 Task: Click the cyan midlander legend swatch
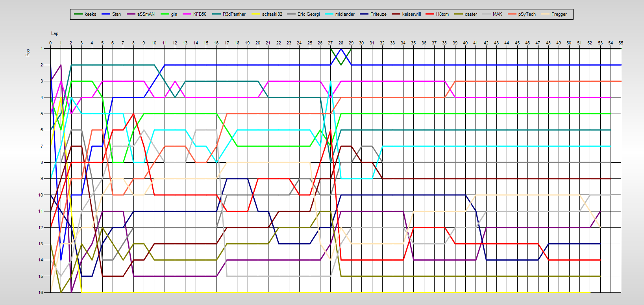(x=329, y=14)
